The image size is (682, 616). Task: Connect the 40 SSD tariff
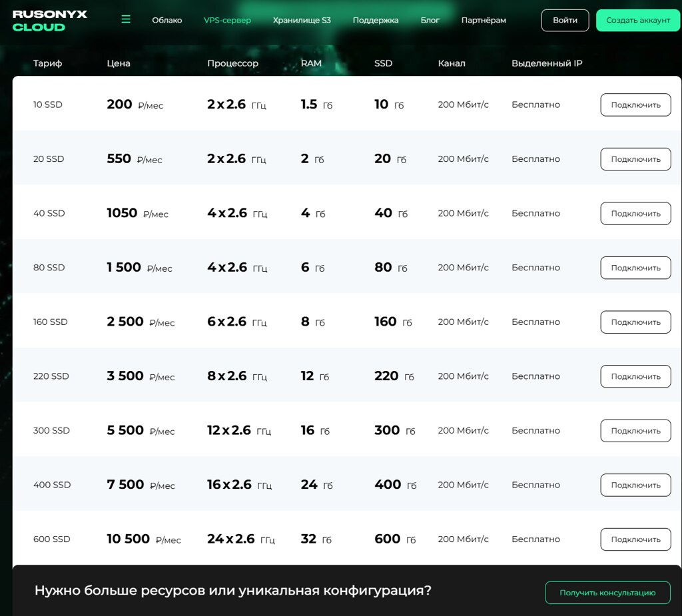[635, 214]
